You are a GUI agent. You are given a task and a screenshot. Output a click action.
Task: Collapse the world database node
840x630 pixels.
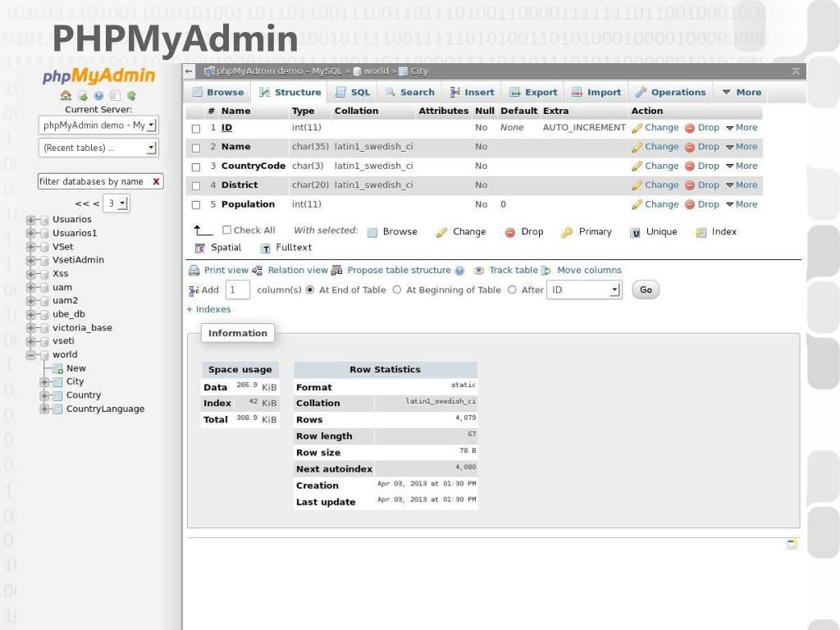tap(30, 355)
